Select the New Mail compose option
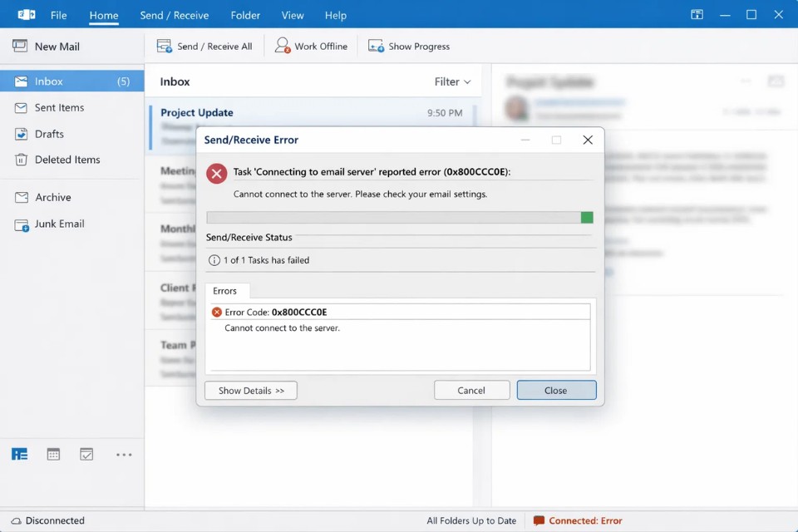This screenshot has width=798, height=532. tap(45, 46)
